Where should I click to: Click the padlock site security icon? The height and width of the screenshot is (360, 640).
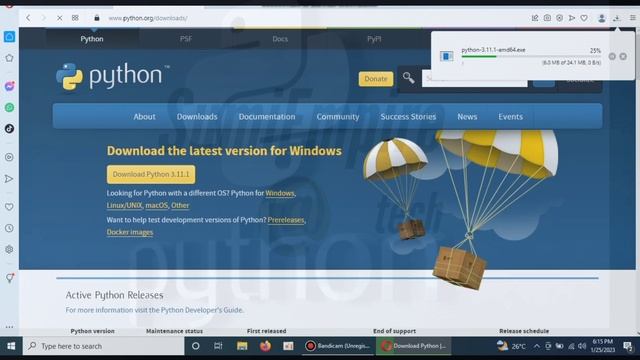[97, 18]
